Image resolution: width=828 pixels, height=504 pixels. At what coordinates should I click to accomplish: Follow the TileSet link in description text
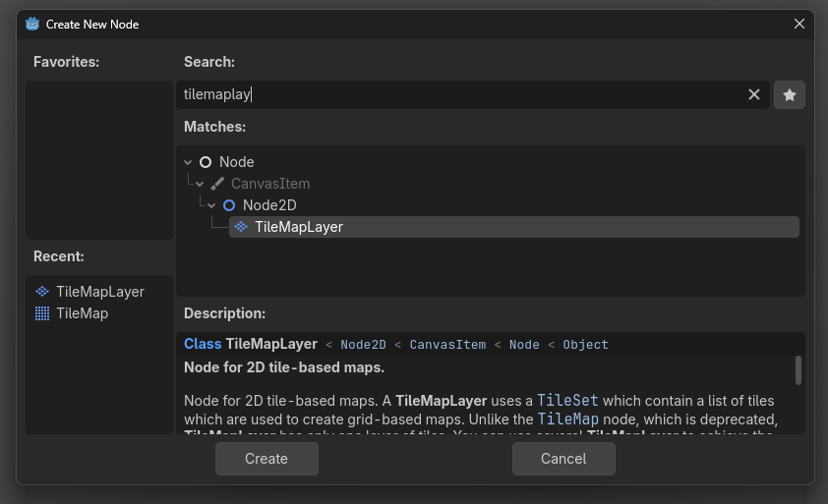567,401
